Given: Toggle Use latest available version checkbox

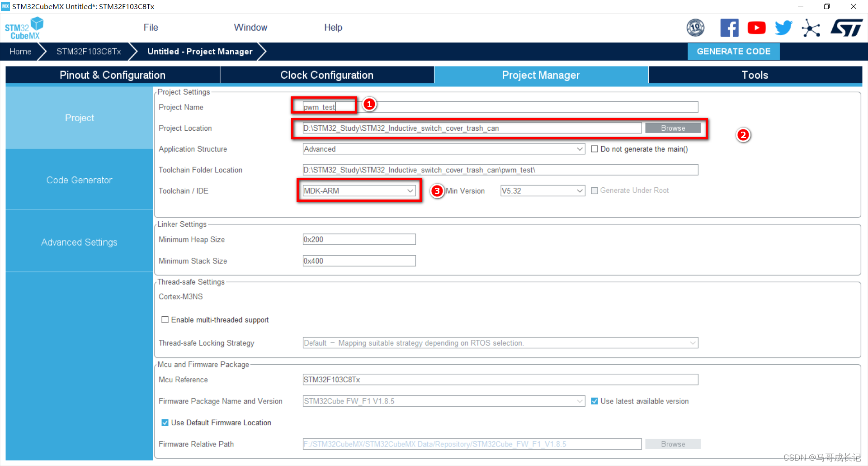Looking at the screenshot, I should tap(594, 401).
